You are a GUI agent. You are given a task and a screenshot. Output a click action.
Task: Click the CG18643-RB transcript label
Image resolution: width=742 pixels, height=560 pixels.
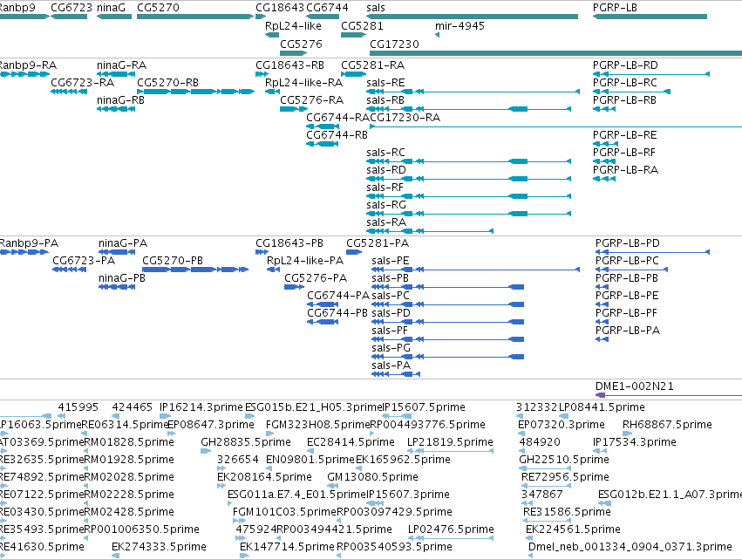click(290, 65)
